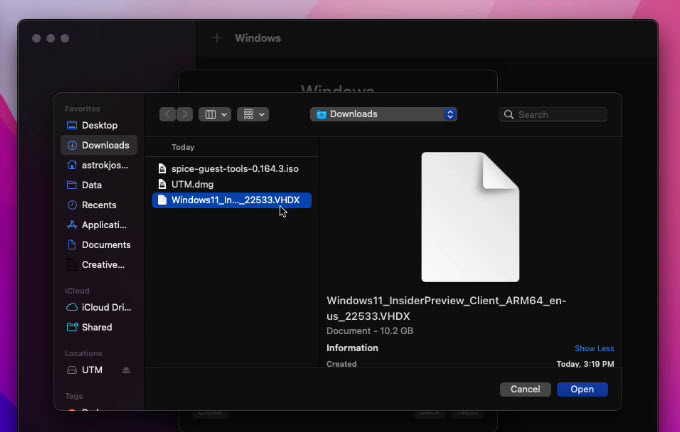
Task: Click the UTM.dmg file icon
Action: click(162, 184)
